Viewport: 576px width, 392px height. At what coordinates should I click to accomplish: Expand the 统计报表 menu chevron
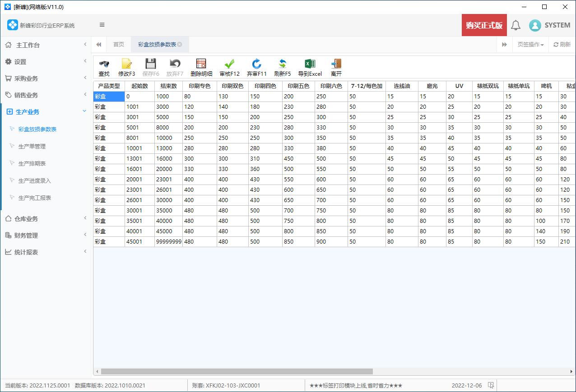[x=85, y=251]
